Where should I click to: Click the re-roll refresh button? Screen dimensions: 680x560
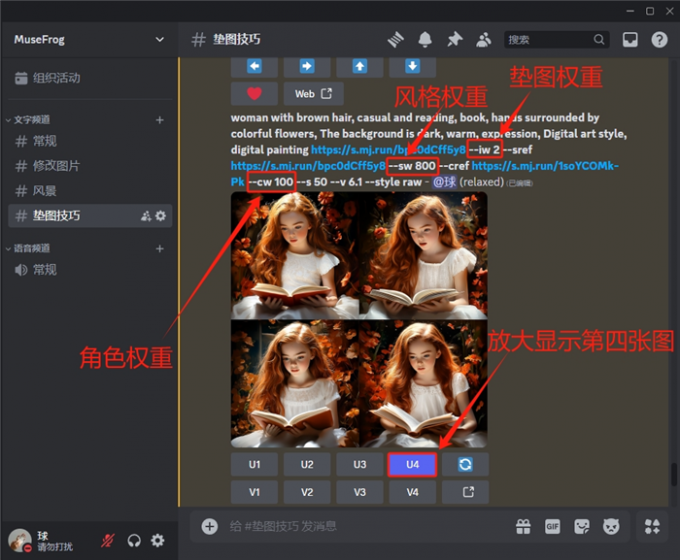pos(465,465)
